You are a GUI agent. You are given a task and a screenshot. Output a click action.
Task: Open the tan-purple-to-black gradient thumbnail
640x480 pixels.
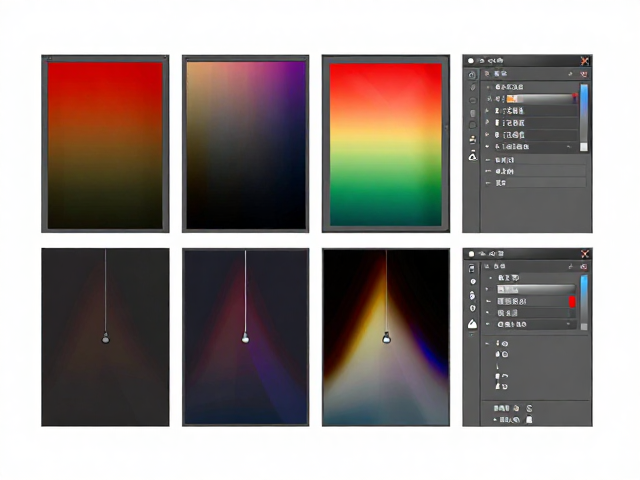point(245,144)
